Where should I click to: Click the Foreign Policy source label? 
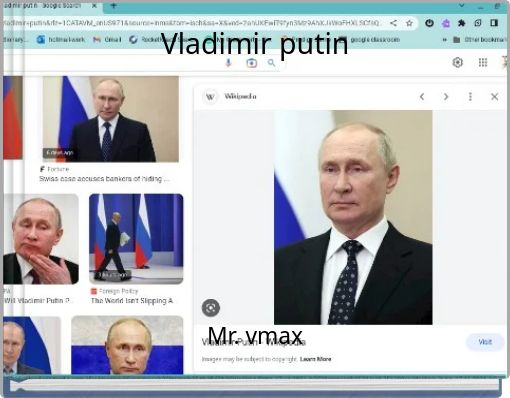click(115, 291)
